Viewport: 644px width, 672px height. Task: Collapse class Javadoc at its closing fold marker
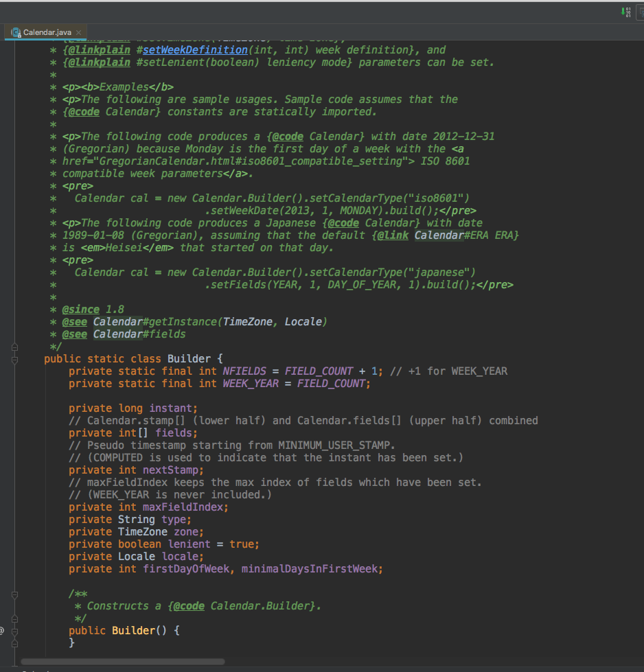tap(14, 347)
